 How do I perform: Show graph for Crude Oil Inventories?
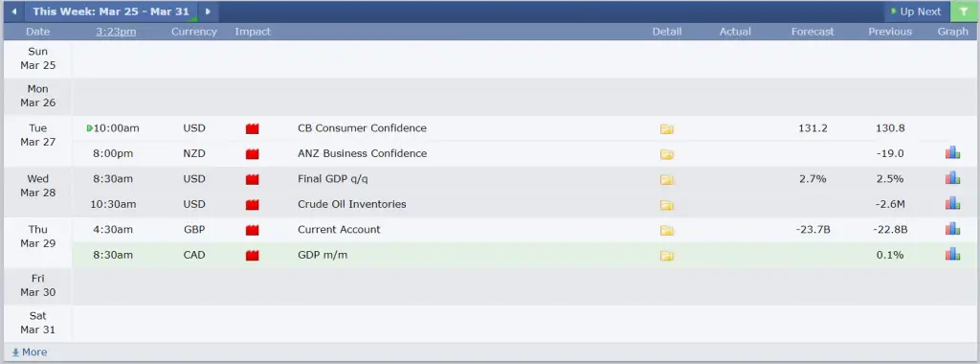[x=952, y=203]
